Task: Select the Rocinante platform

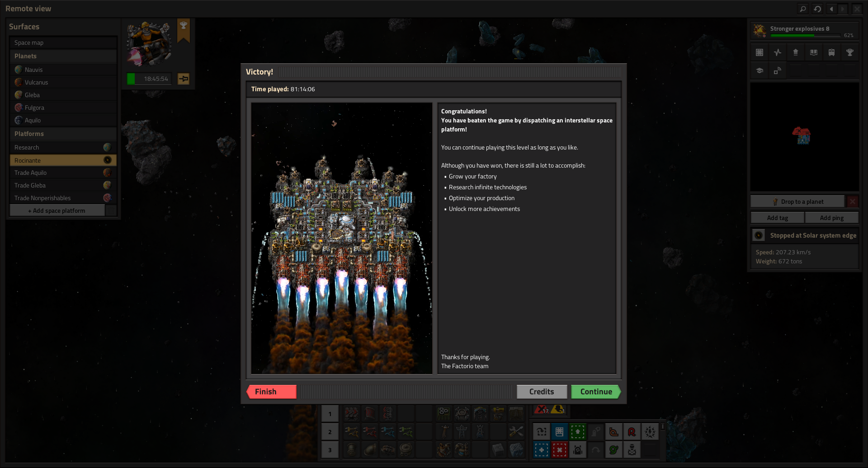Action: [x=63, y=160]
